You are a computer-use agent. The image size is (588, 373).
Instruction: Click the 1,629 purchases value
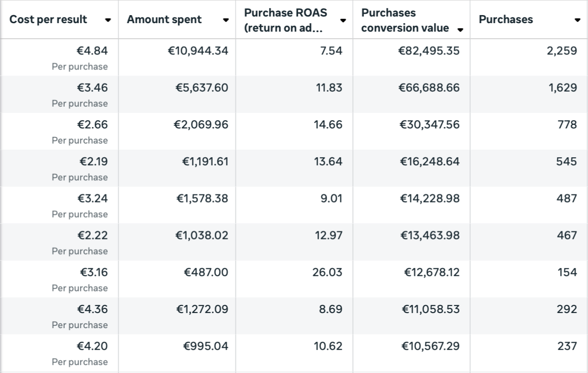(x=562, y=88)
